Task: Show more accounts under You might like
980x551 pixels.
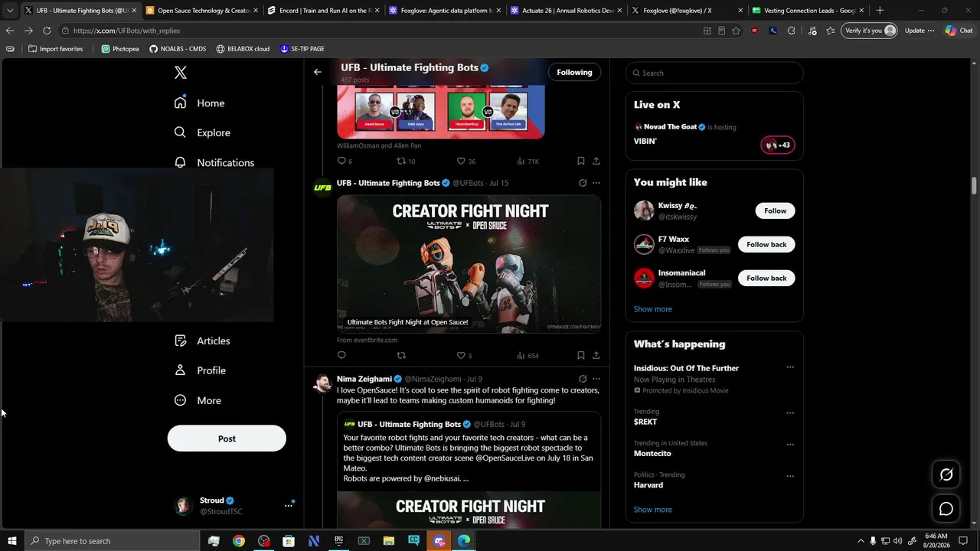Action: [x=653, y=309]
